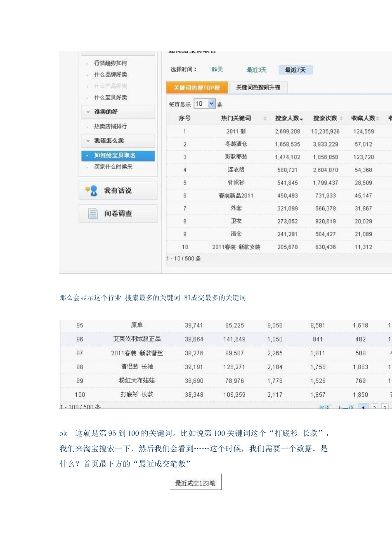Click keyword 春装新品2011 in row 6
Viewport: 392px width, 555px height.
[236, 195]
